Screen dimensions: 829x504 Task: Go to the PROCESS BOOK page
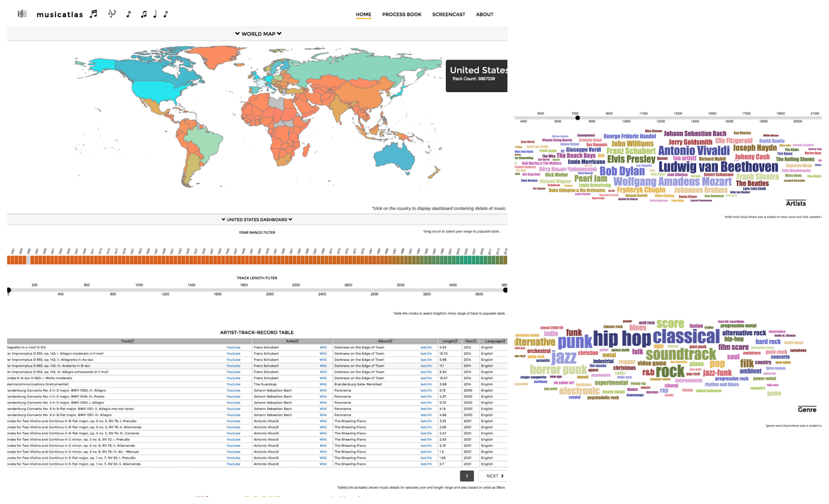[x=402, y=15]
